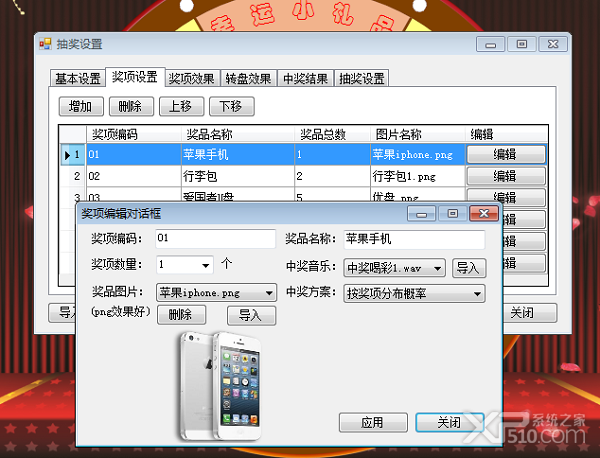Viewport: 600px width, 458px height.
Task: Expand the 奖品图片 dropdown
Action: click(269, 293)
